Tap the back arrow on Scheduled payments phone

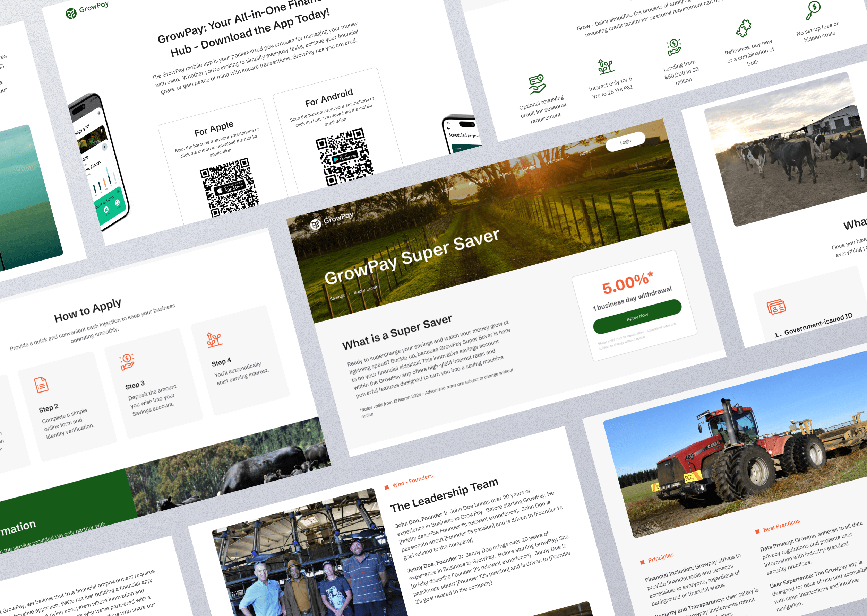448,128
